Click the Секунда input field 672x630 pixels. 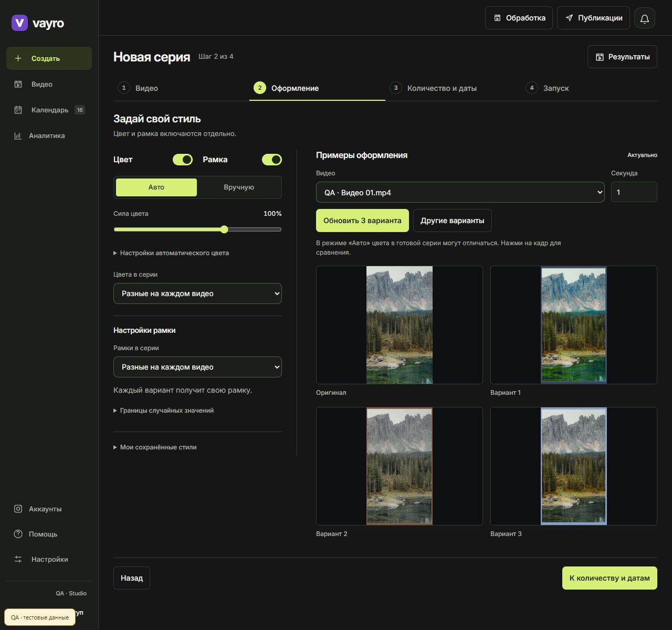point(634,192)
